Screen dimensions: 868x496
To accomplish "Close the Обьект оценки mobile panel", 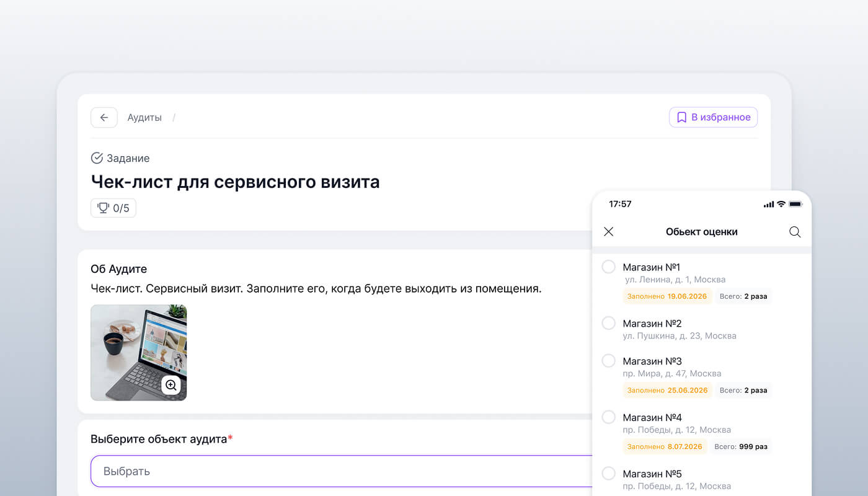I will [x=609, y=231].
